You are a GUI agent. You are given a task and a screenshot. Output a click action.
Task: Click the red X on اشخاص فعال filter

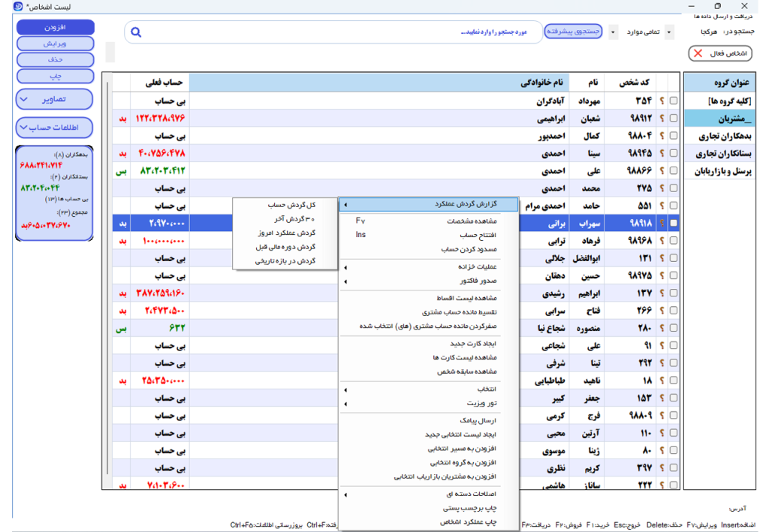698,53
